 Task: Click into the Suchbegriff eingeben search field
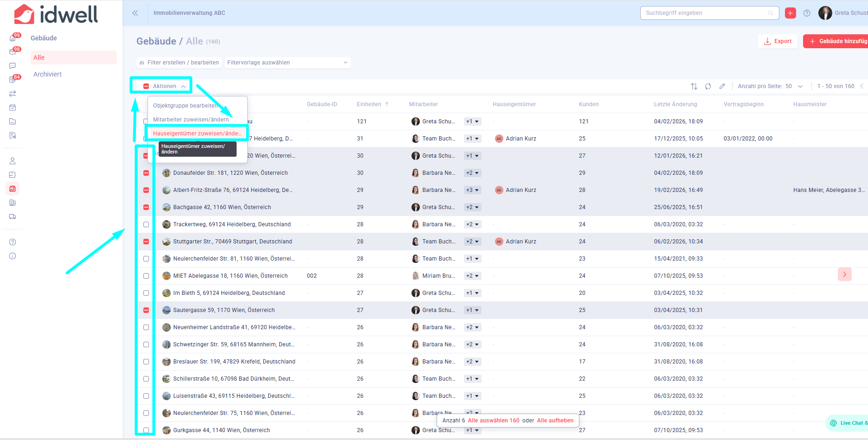tap(705, 13)
